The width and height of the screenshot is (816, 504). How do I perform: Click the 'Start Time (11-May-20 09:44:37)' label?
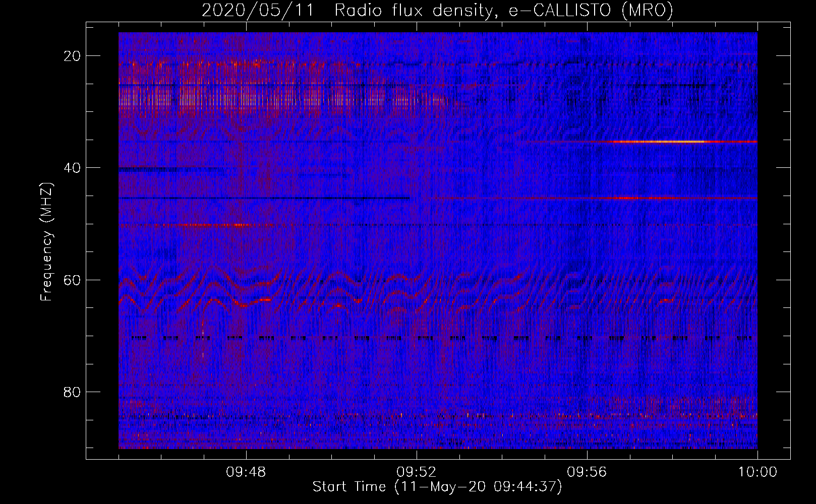point(437,487)
